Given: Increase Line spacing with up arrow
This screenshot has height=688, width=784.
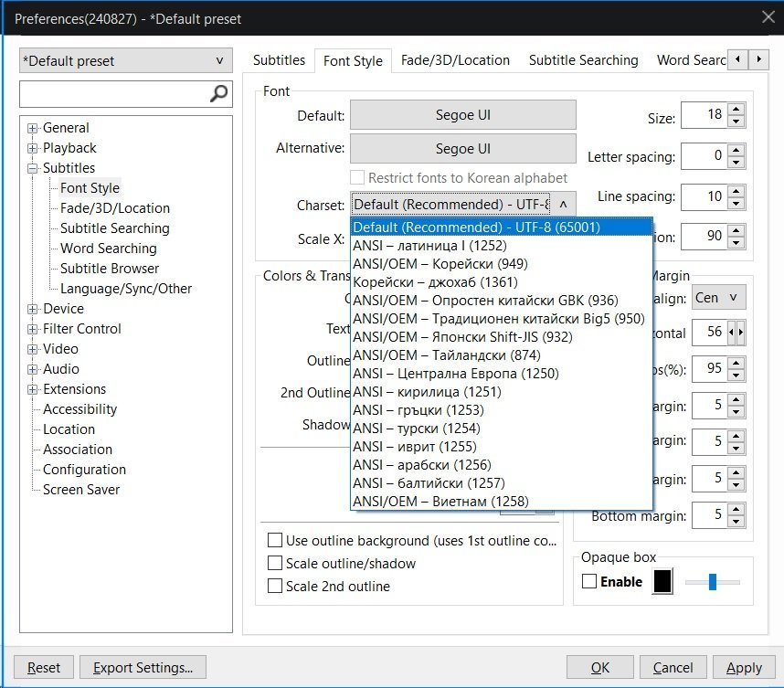Looking at the screenshot, I should [x=737, y=190].
